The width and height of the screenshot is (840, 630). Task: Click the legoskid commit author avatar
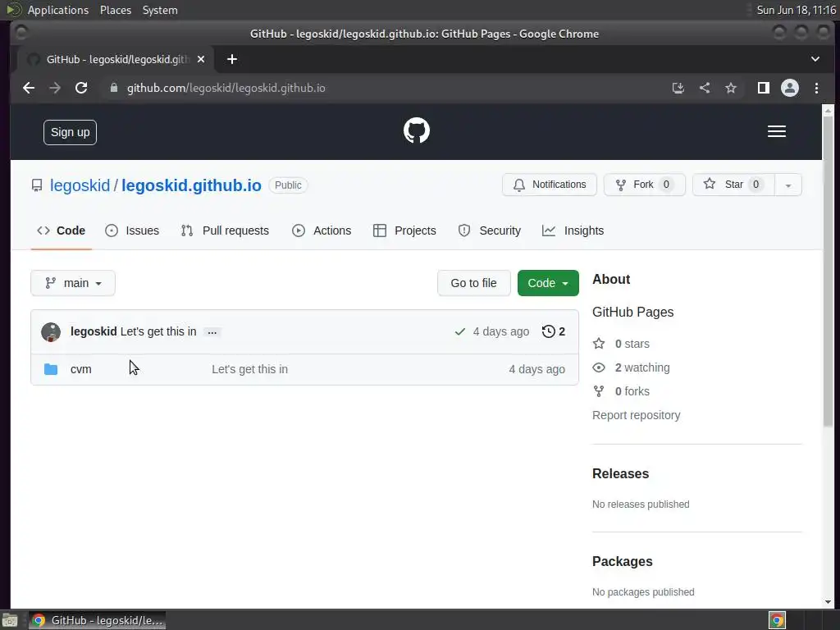pyautogui.click(x=51, y=332)
